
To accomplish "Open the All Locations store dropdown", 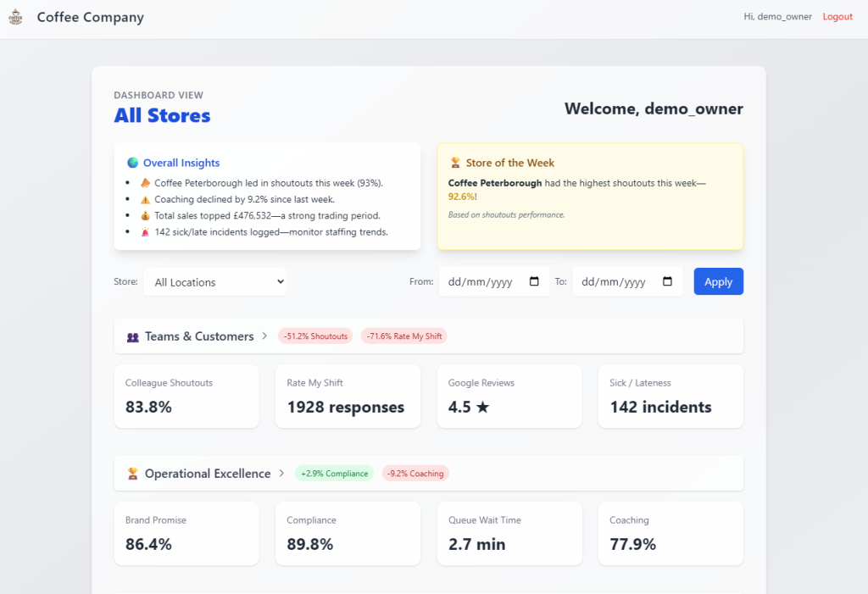I will click(x=214, y=282).
